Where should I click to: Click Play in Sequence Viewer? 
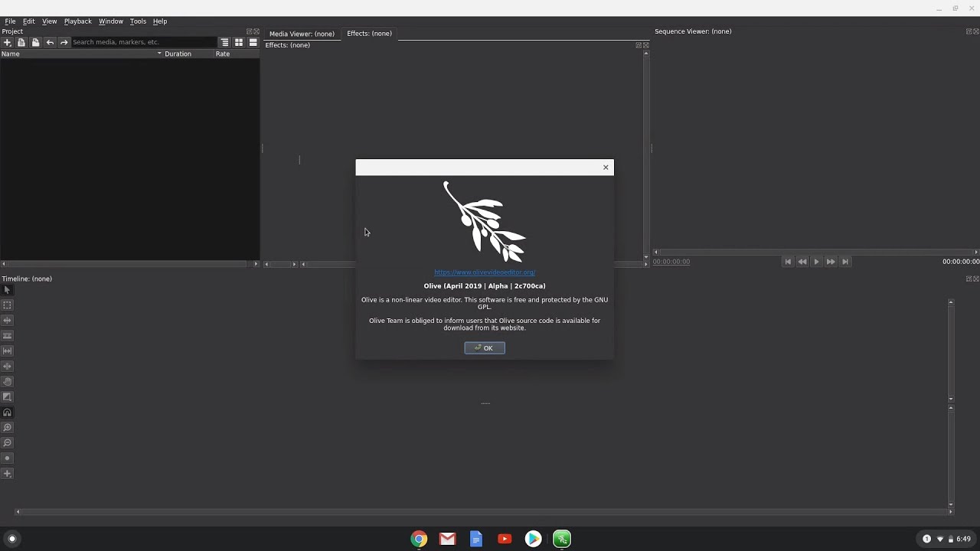(x=816, y=262)
